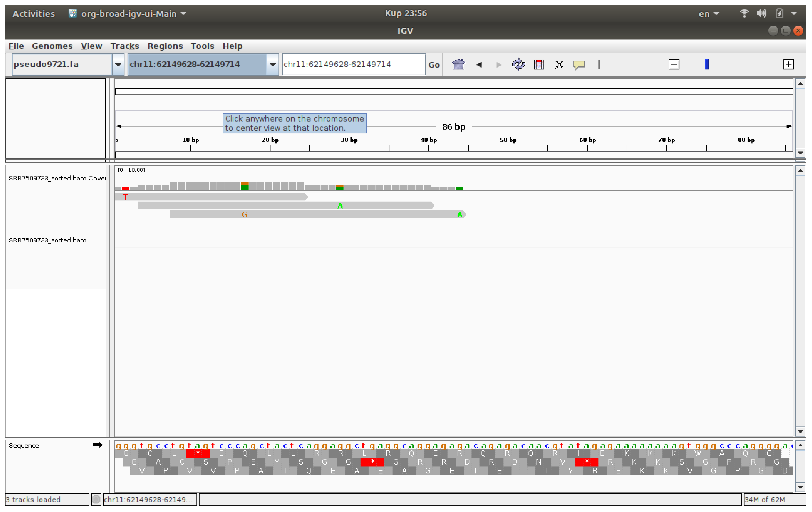
Task: Open Activities in the top bar
Action: pyautogui.click(x=33, y=14)
